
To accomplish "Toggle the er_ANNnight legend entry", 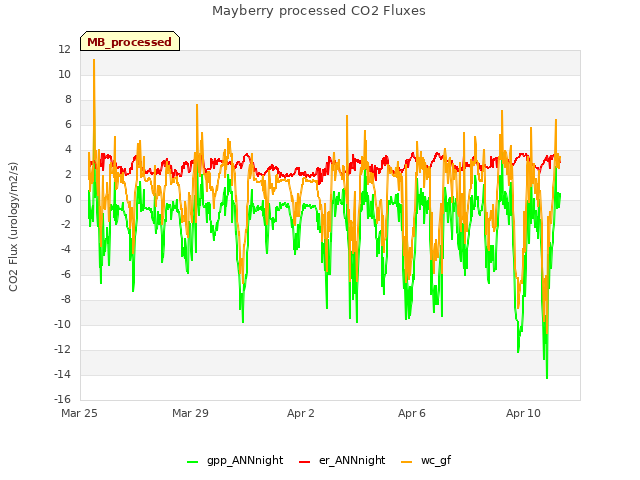I will (x=342, y=460).
